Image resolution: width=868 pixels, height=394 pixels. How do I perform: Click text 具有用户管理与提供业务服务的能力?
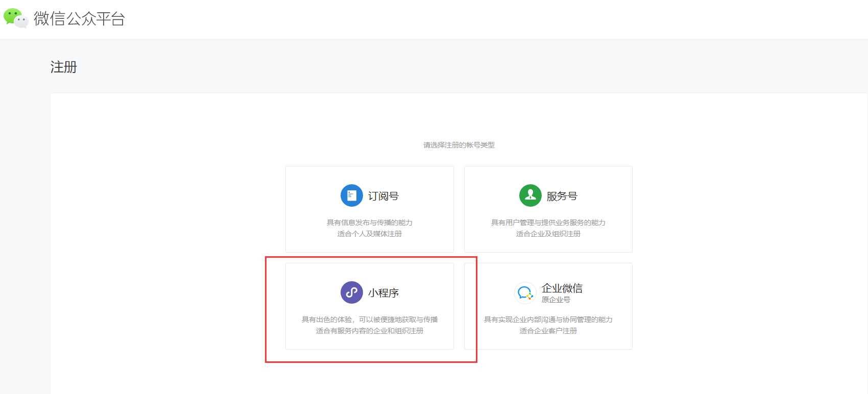click(548, 223)
